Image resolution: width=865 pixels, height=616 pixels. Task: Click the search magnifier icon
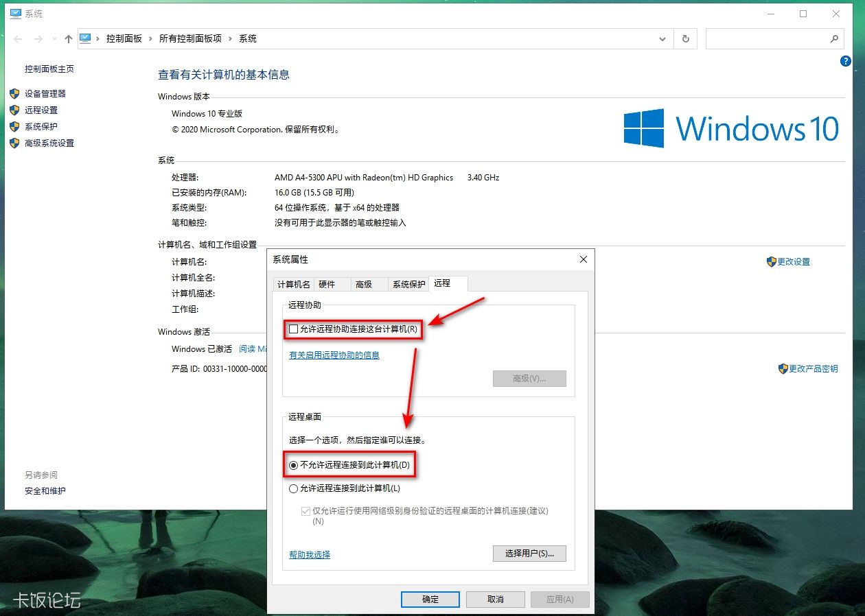pos(834,39)
